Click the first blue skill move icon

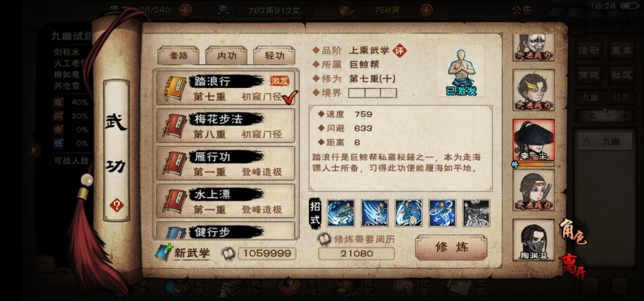click(340, 213)
